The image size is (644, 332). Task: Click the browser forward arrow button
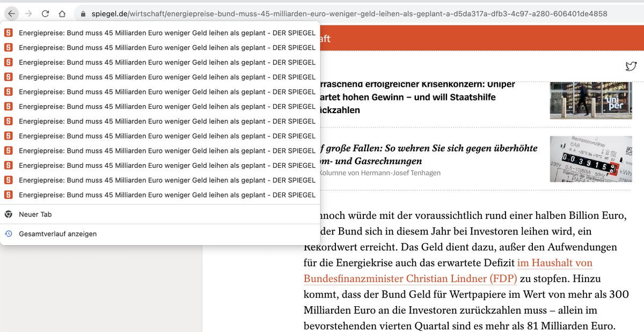tap(28, 13)
